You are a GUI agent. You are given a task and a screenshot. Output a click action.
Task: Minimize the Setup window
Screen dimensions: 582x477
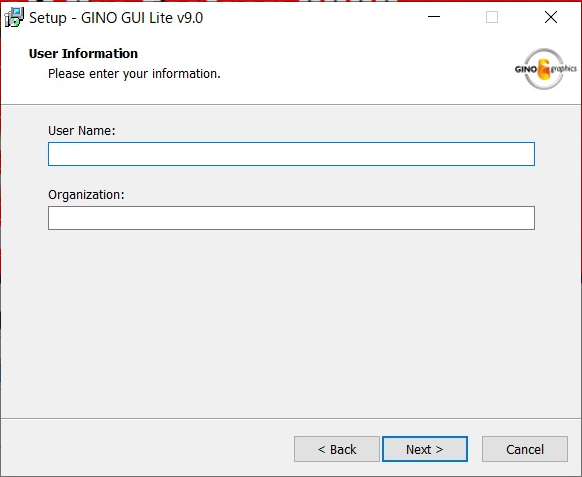pos(434,17)
